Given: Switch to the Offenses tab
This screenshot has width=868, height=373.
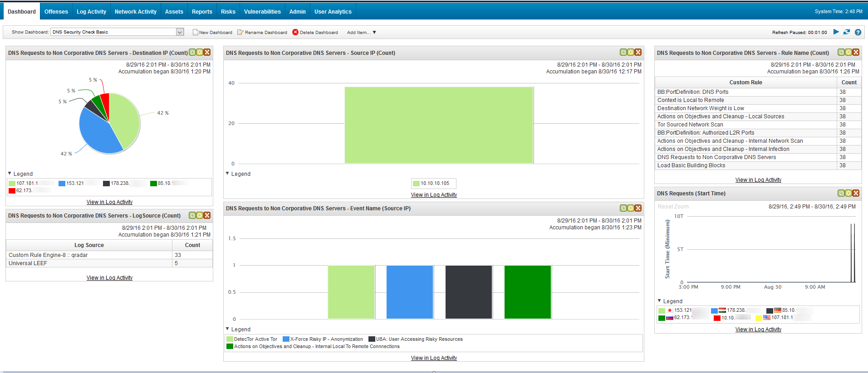Looking at the screenshot, I should 56,12.
